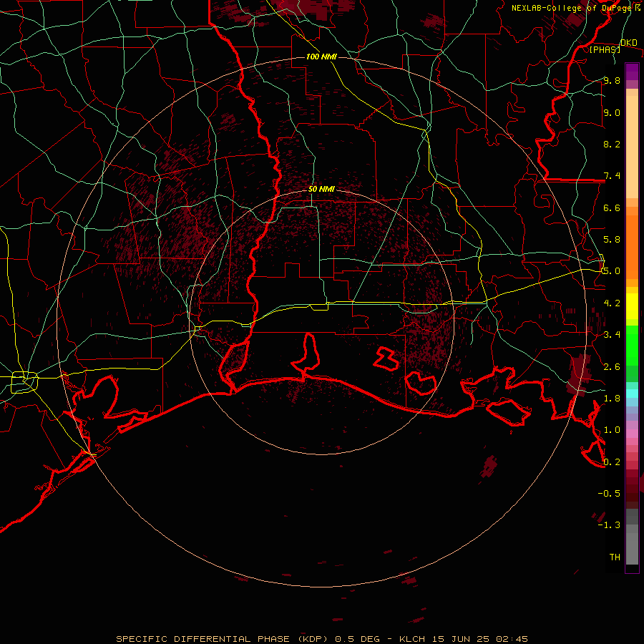Image resolution: width=644 pixels, height=644 pixels.
Task: Click the 0.5 DEG elevation text
Action: coord(357,639)
